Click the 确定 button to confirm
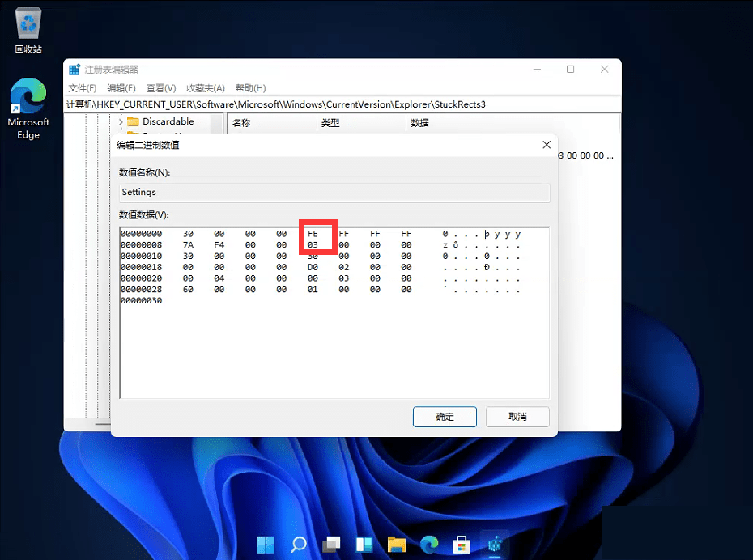The width and height of the screenshot is (753, 560). [x=445, y=417]
